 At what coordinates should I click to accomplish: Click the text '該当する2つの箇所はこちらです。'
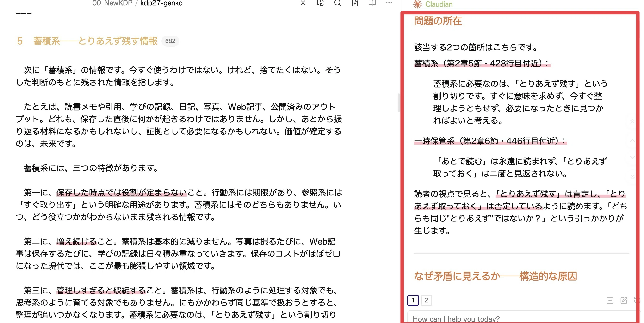click(x=476, y=47)
